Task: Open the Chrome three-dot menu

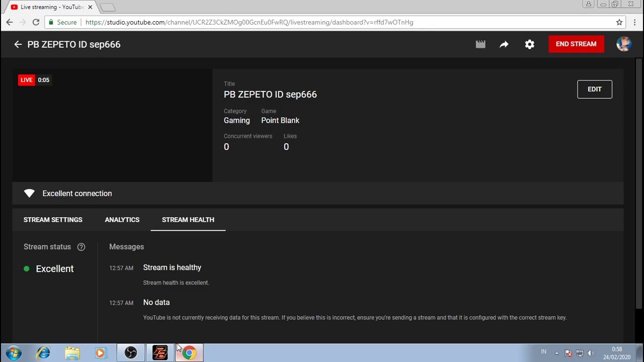Action: point(635,22)
